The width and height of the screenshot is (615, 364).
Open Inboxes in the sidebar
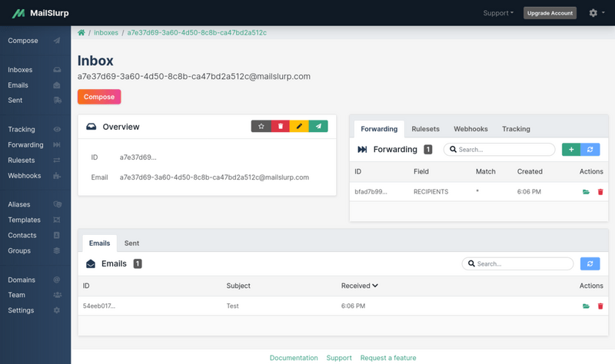[35, 70]
